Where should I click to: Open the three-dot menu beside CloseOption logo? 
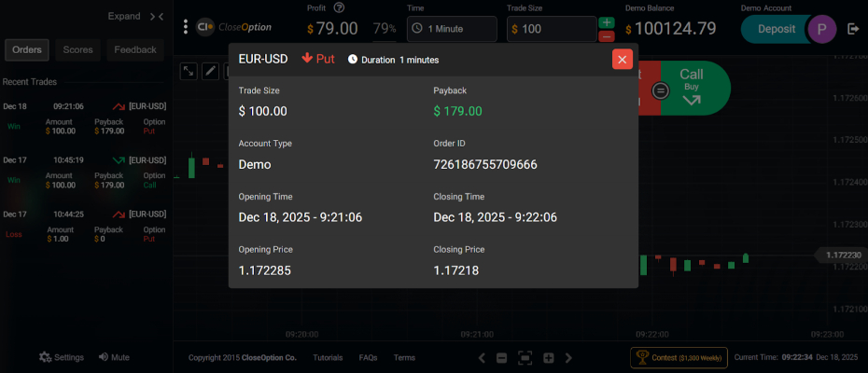coord(186,26)
